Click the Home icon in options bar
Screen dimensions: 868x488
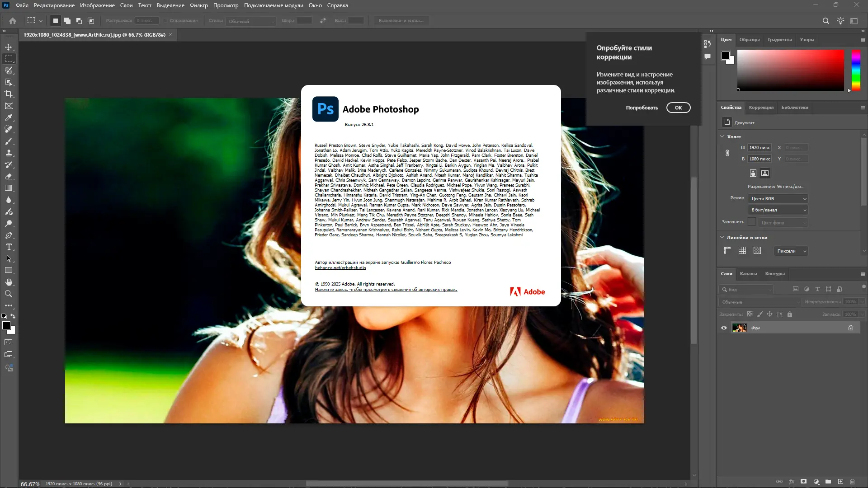[x=13, y=21]
